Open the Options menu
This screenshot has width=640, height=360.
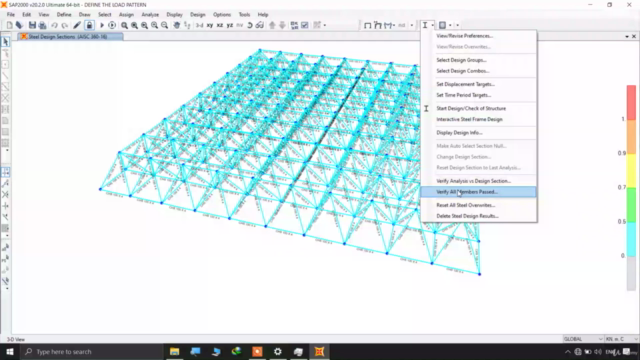pos(222,14)
